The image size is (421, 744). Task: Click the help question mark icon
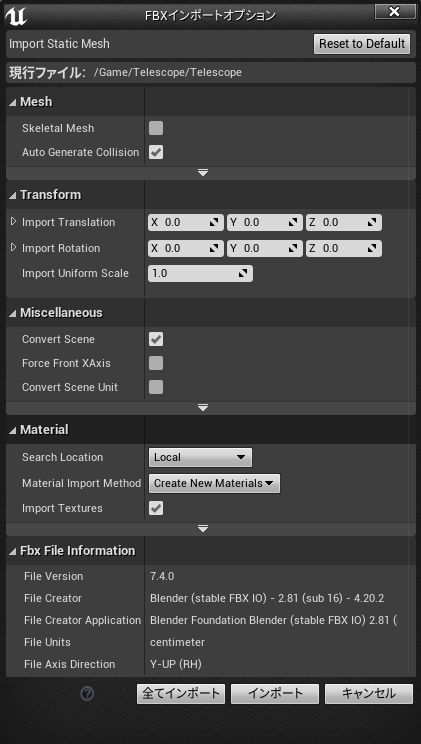87,694
